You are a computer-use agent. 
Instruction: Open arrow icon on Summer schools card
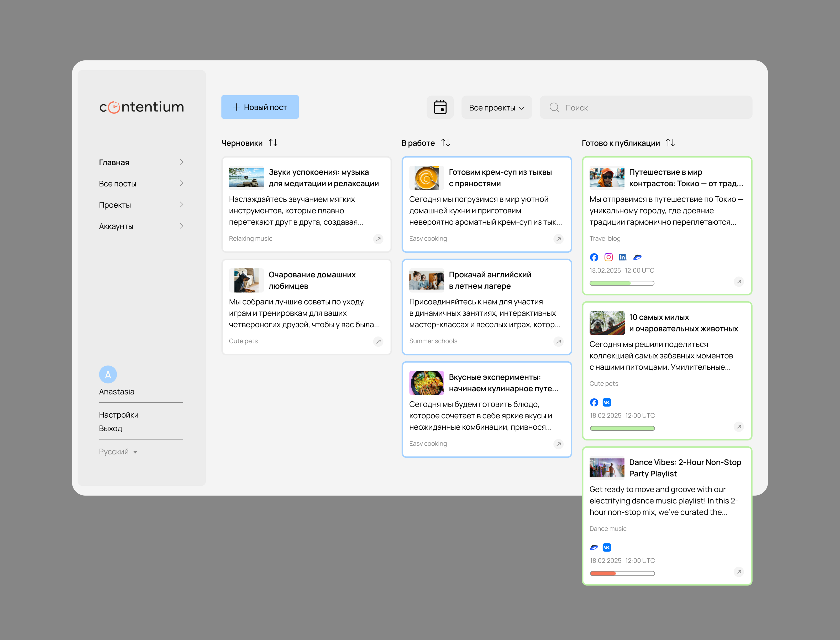click(x=558, y=342)
